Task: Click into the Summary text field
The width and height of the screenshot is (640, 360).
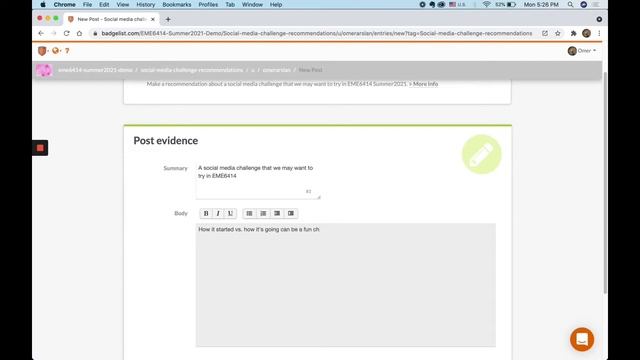Action: coord(258,181)
